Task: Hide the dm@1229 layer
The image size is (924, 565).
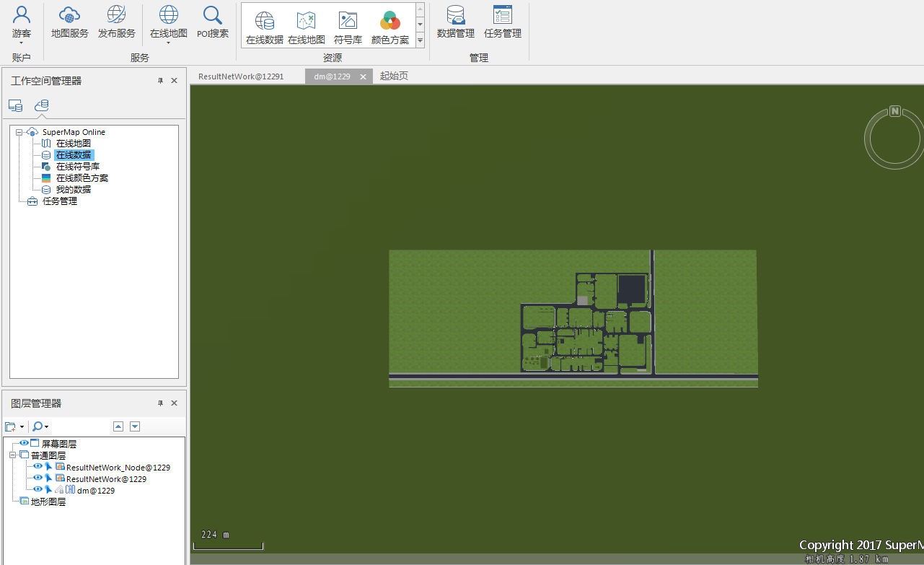Action: click(38, 490)
